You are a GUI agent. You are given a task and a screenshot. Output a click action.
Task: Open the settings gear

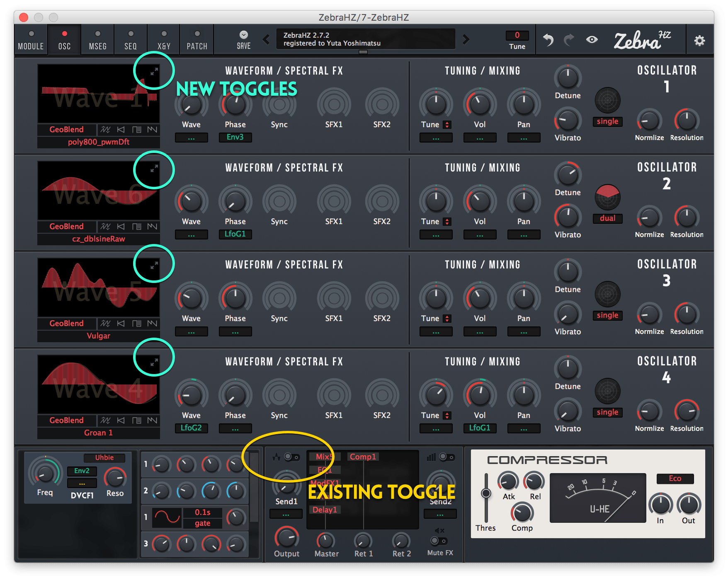coord(699,41)
